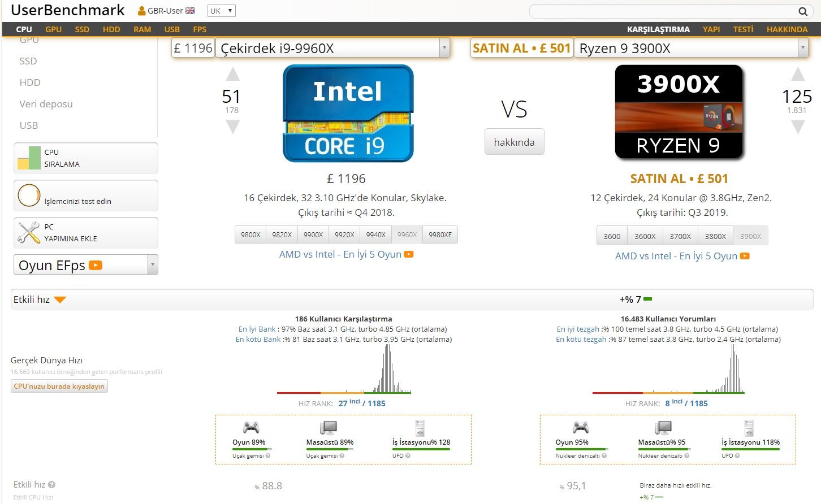
Task: Click the YouTube icon beside Oyun EFps
Action: [x=96, y=265]
